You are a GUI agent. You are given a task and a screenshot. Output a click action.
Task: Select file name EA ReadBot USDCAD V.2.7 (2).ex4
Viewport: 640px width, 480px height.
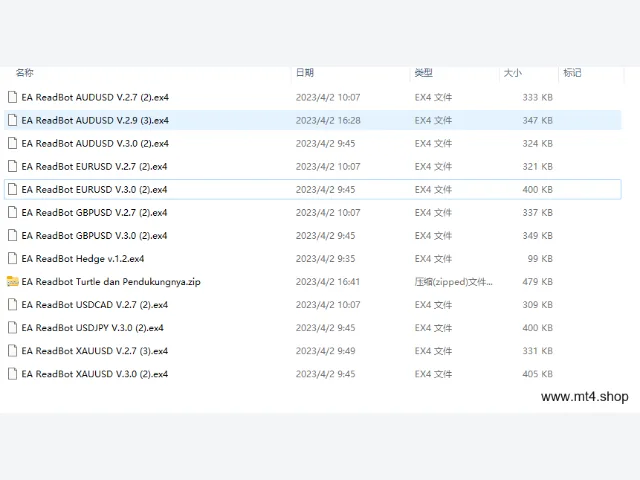[x=95, y=305]
